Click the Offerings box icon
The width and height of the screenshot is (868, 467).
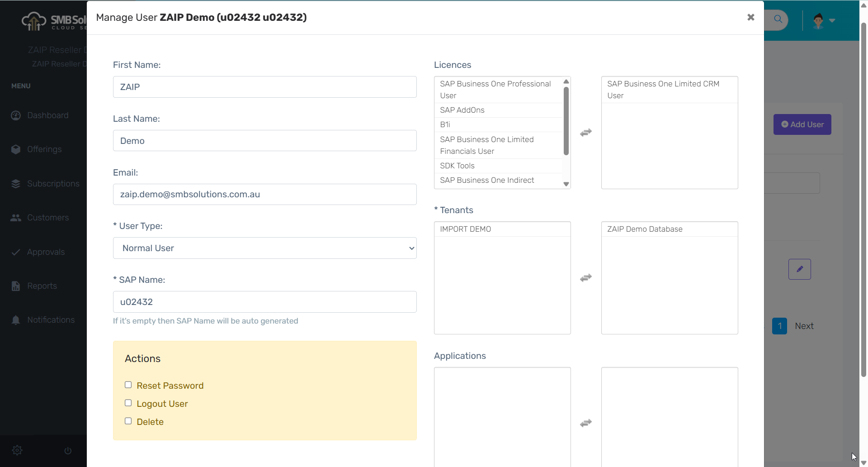[x=16, y=149]
